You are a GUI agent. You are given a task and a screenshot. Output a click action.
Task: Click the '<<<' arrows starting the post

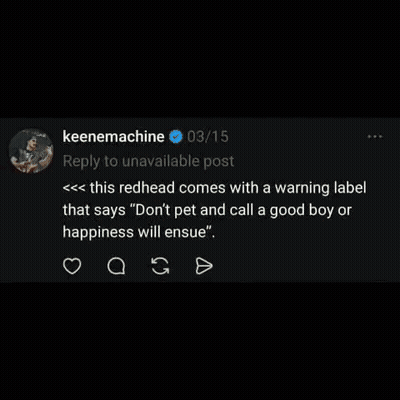coord(75,188)
